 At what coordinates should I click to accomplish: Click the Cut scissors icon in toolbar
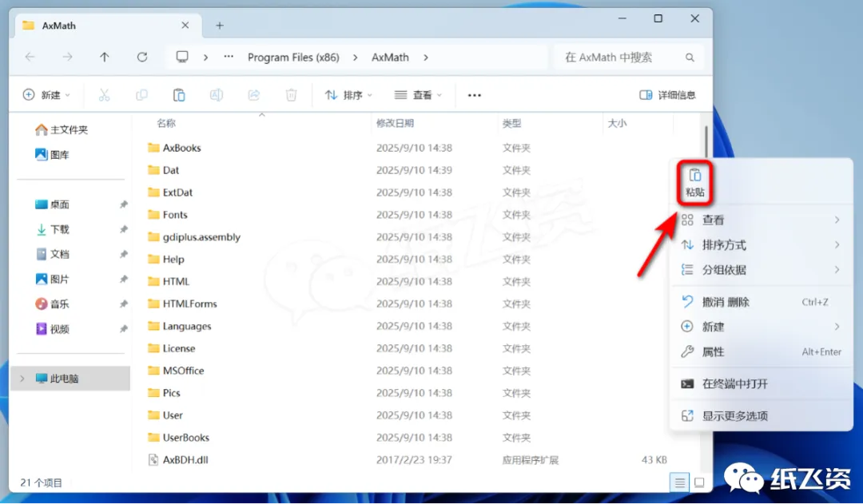[x=104, y=95]
